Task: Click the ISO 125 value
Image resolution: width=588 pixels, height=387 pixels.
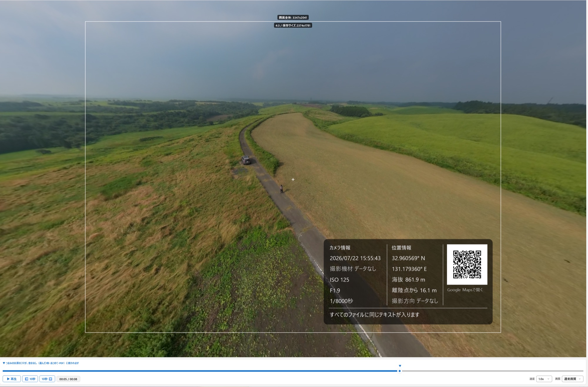Action: [x=339, y=280]
